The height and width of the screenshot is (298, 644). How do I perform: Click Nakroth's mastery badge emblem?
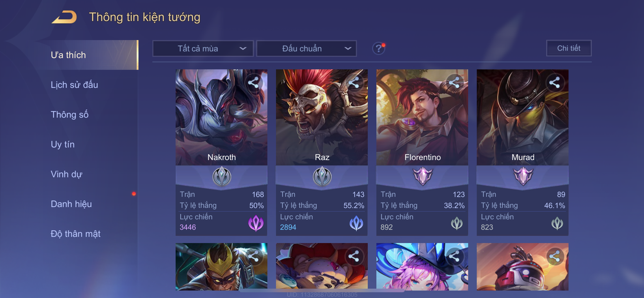pos(222,177)
